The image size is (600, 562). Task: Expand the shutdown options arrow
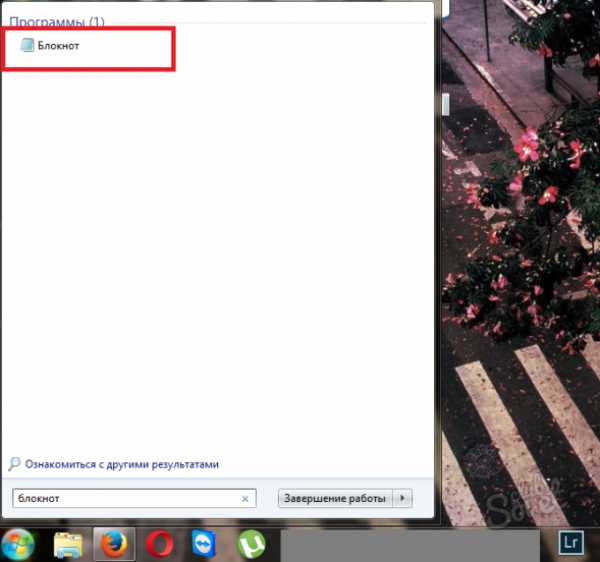point(403,498)
